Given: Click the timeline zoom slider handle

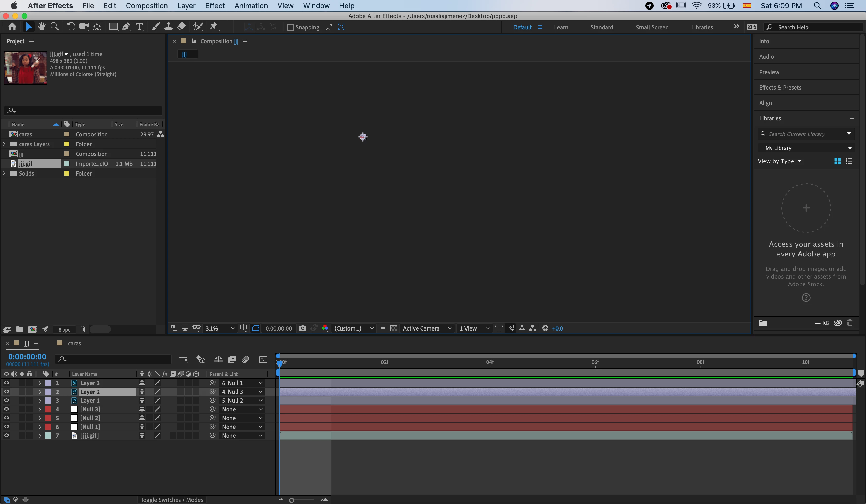Looking at the screenshot, I should [292, 500].
